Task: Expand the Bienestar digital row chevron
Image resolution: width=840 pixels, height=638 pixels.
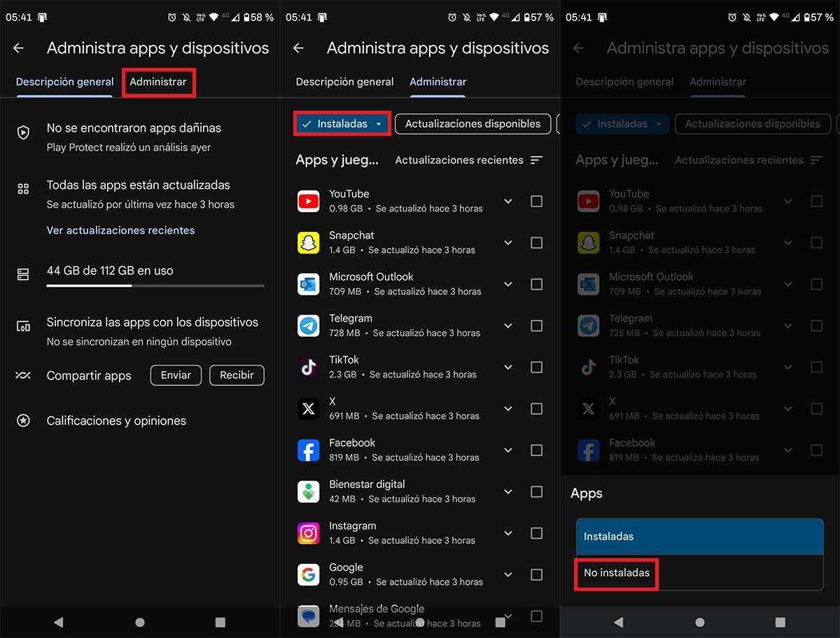Action: 508,492
